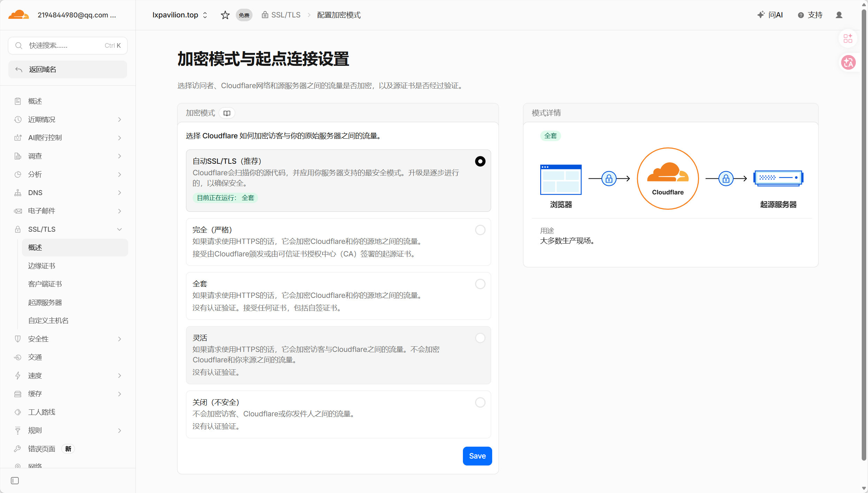Open the account 2194844980@qq.com menu

77,15
